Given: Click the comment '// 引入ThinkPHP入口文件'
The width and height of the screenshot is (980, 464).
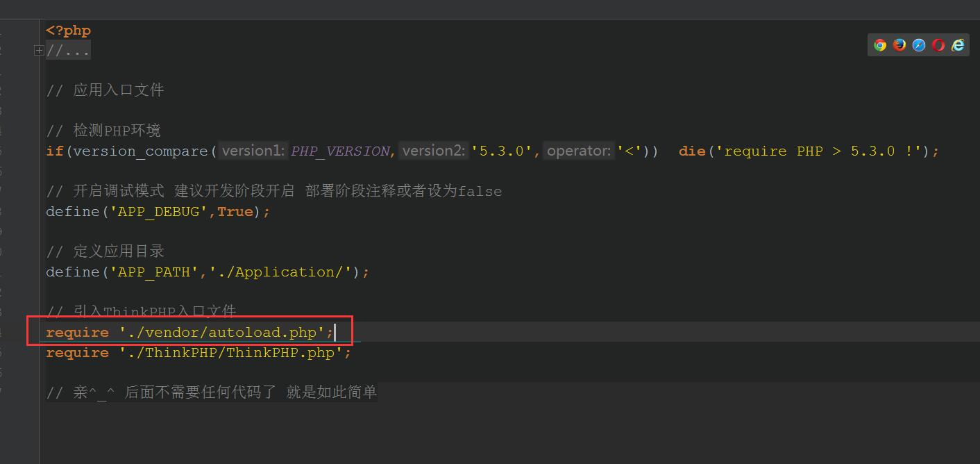Looking at the screenshot, I should (141, 312).
